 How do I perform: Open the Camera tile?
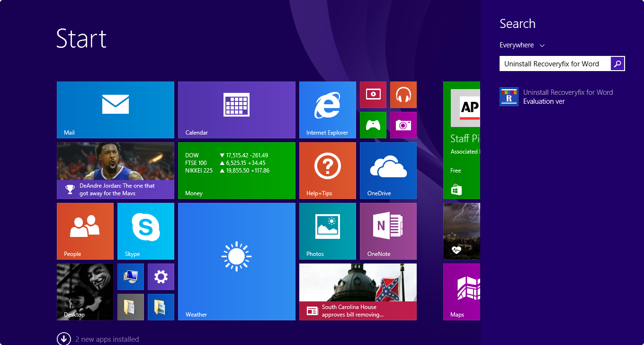click(403, 125)
